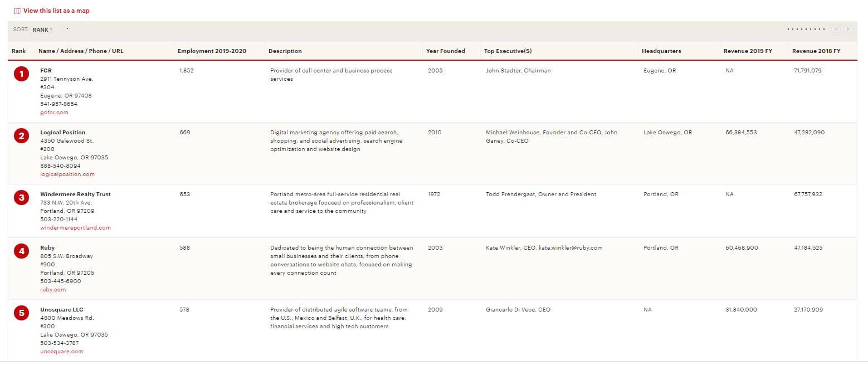This screenshot has height=365, width=868.
Task: Select the Unosquare LLC company name
Action: point(62,310)
